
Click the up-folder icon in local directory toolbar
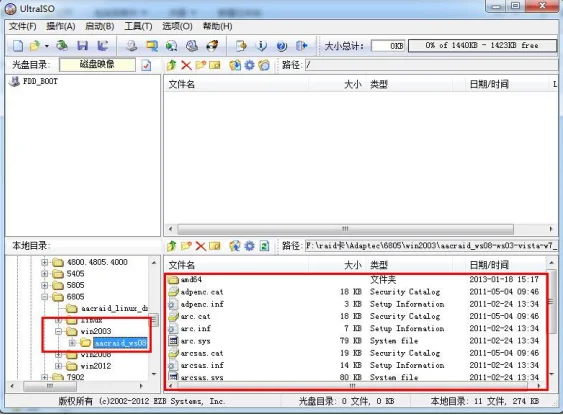172,246
